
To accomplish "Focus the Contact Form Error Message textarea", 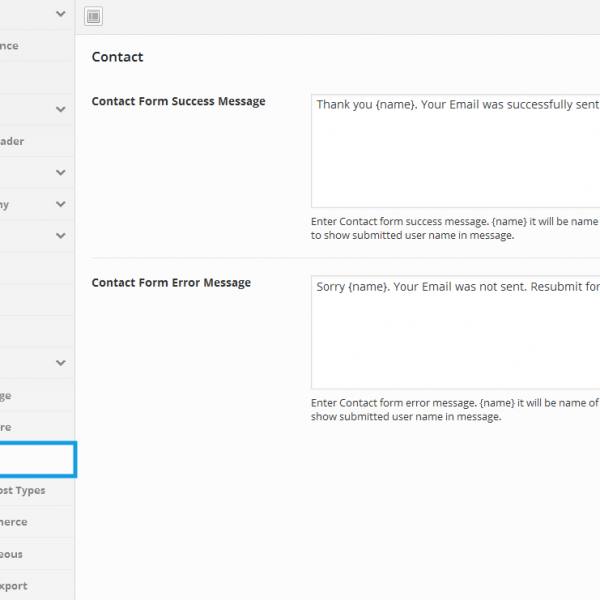I will [x=455, y=331].
